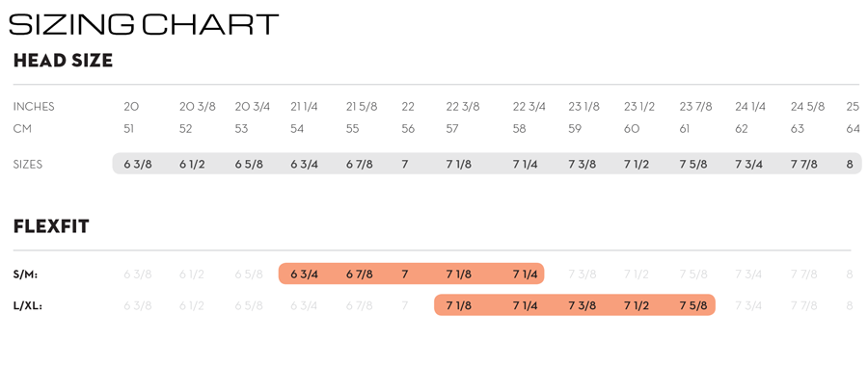Select greyed-out 6 3/8 in S/M row
This screenshot has height=366, width=868.
click(x=138, y=274)
